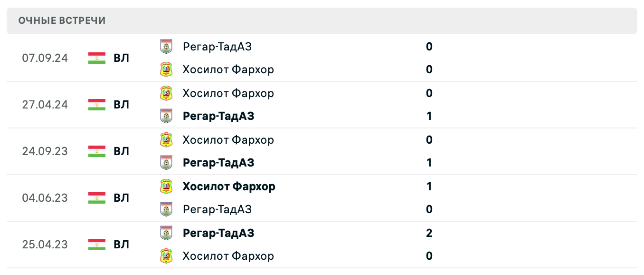
Task: Click score 2 in 25.04.23 match
Action: tap(429, 233)
